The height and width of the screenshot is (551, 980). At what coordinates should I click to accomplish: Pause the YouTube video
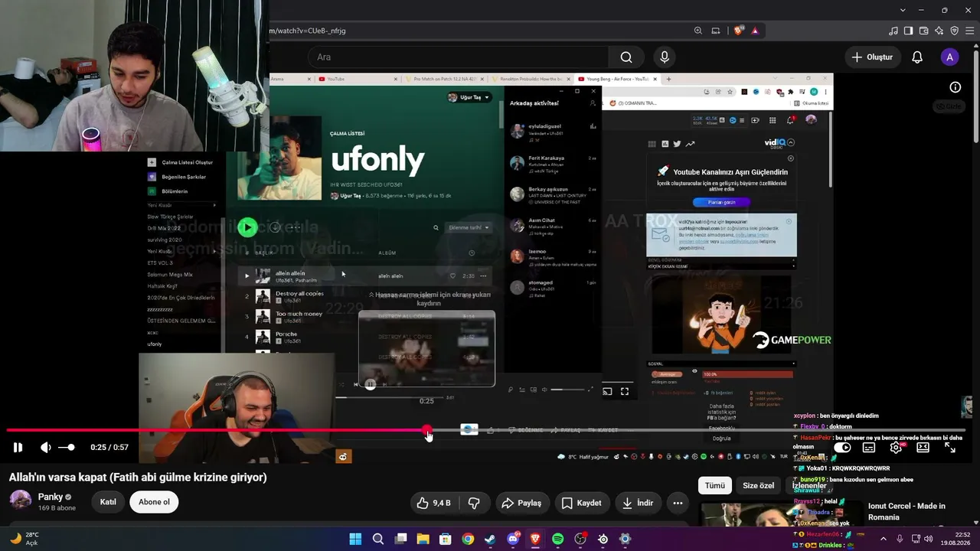point(18,448)
